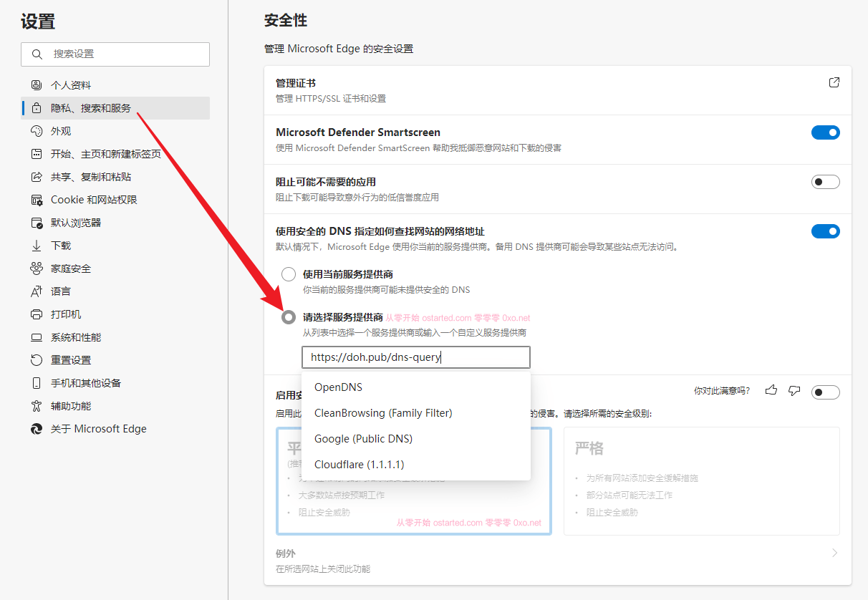
Task: Click the 搜索设置 search box
Action: click(x=115, y=54)
